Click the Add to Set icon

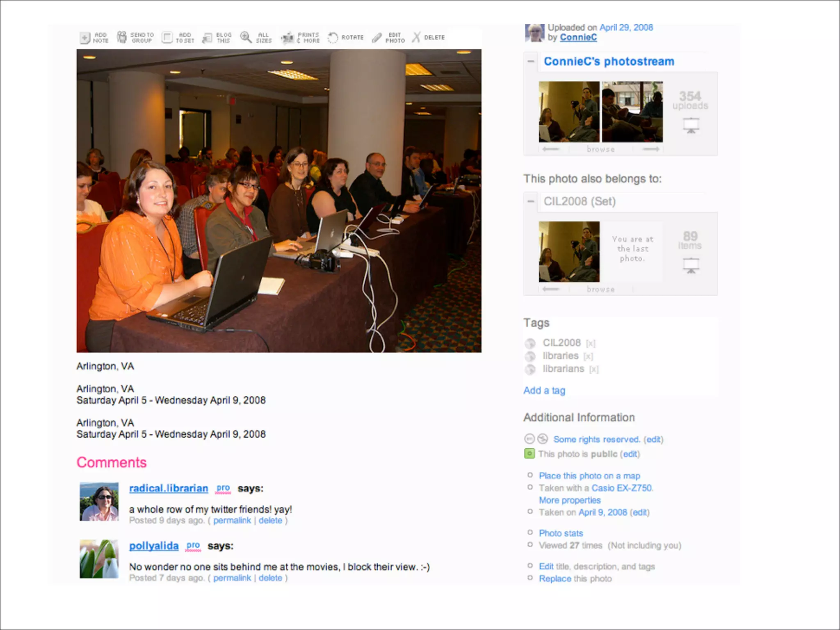click(x=167, y=38)
